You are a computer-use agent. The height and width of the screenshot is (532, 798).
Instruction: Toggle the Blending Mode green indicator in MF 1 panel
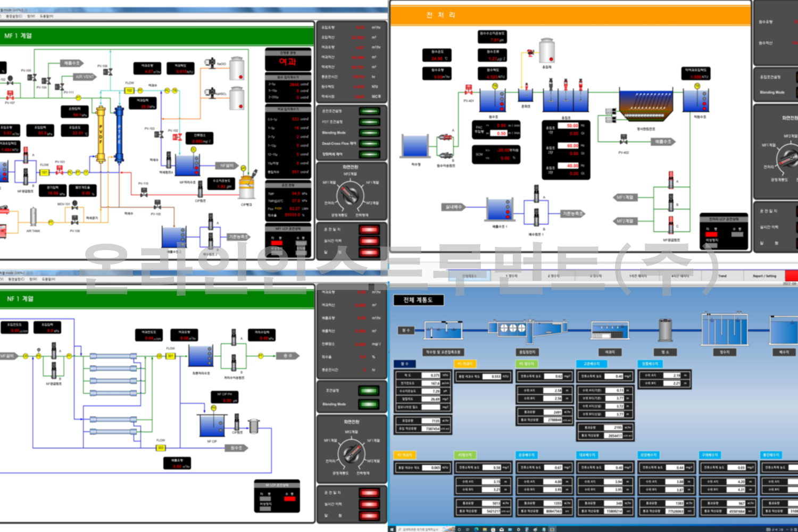click(x=369, y=133)
